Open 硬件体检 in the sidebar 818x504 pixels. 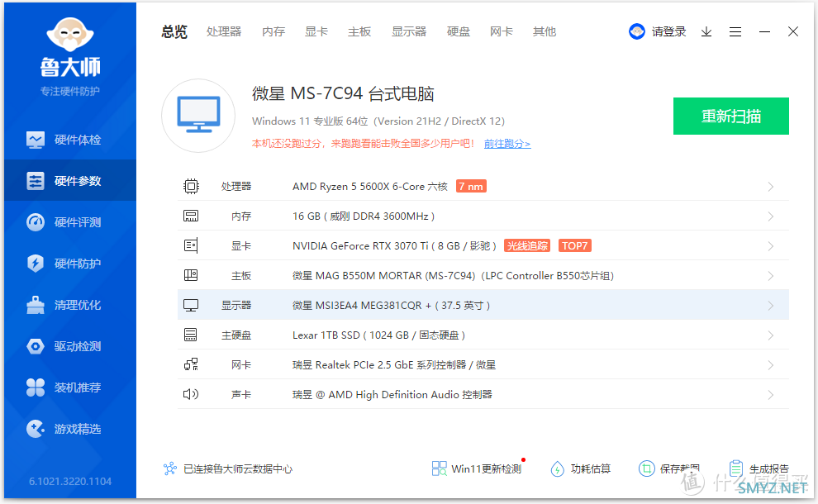pos(70,140)
